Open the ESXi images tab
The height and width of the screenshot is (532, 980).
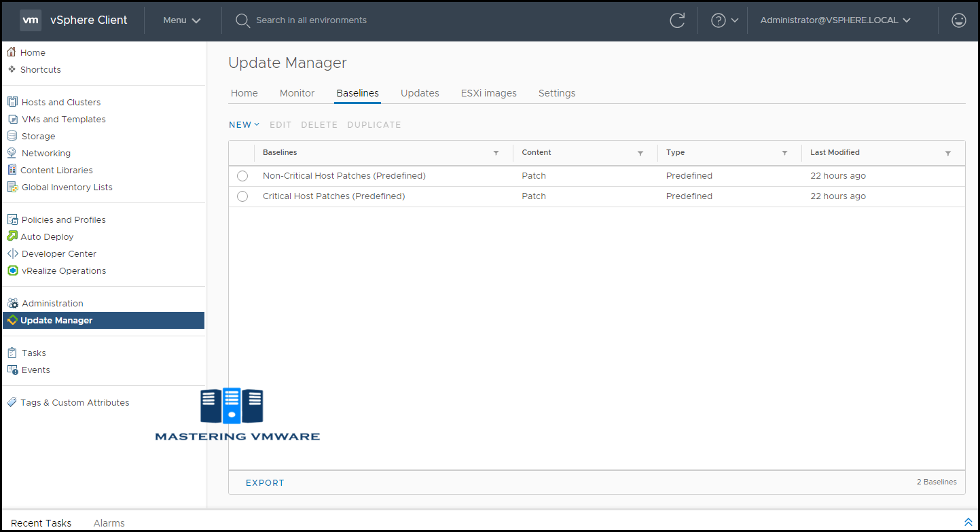tap(489, 93)
